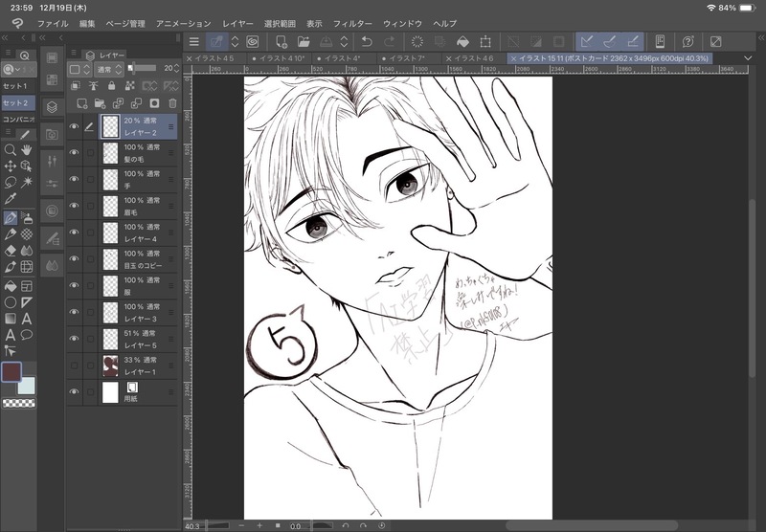Select the magnifier Zoom tool
The width and height of the screenshot is (766, 532).
pos(10,149)
